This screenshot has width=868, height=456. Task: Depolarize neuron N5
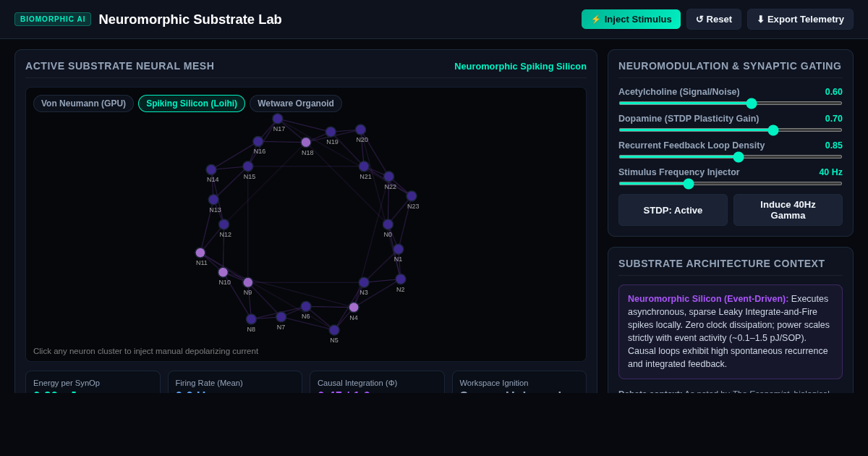[334, 330]
